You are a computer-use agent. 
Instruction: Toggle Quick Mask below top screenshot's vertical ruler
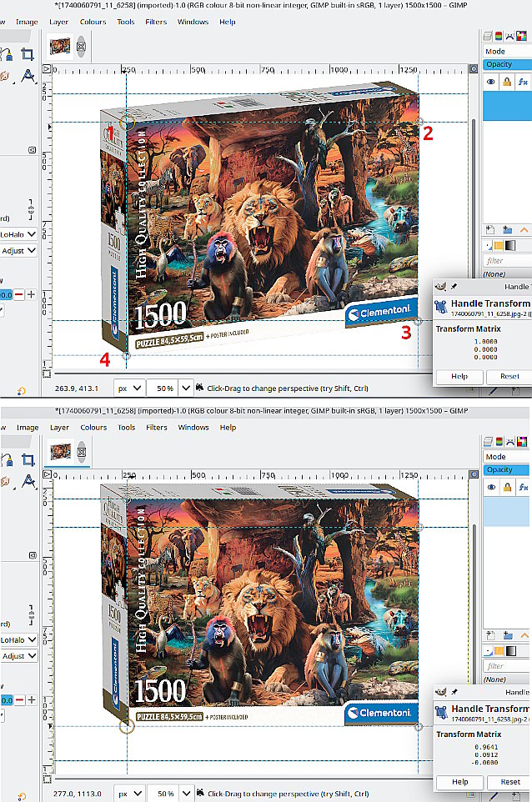[x=47, y=373]
